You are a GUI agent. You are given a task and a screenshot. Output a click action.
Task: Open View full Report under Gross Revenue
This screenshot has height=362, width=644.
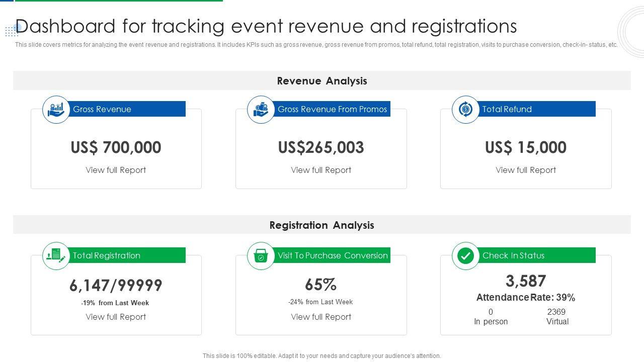click(116, 170)
